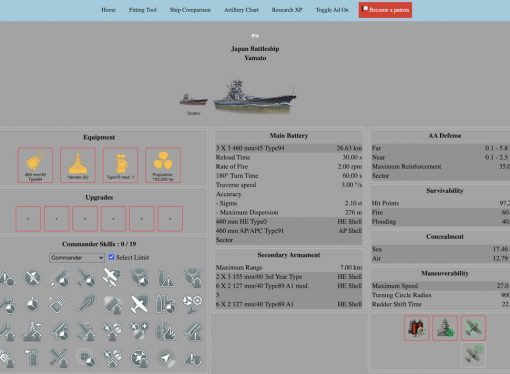Open the Commander dropdown list
Image resolution: width=510 pixels, height=374 pixels.
coord(77,258)
